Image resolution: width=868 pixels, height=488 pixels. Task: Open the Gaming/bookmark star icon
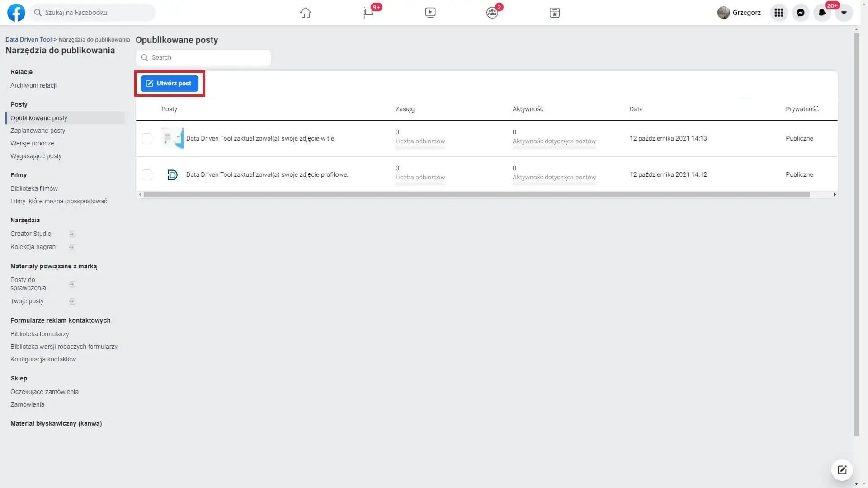pos(555,13)
